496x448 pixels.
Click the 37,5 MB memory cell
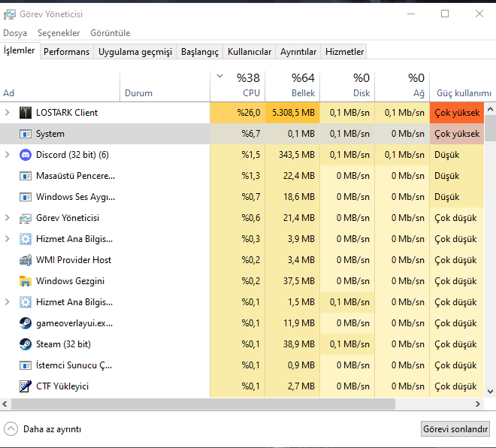click(x=292, y=281)
